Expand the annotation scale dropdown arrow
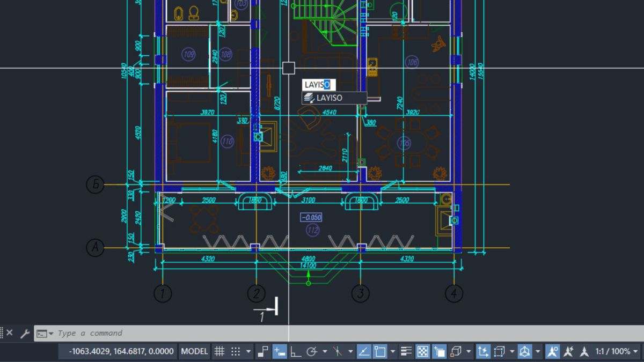Viewport: 644px width, 362px height. point(635,351)
